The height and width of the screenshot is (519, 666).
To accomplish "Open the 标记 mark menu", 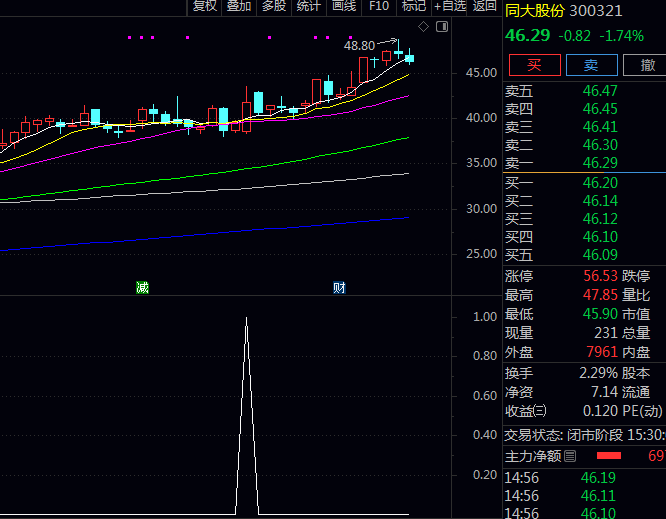I will [413, 6].
